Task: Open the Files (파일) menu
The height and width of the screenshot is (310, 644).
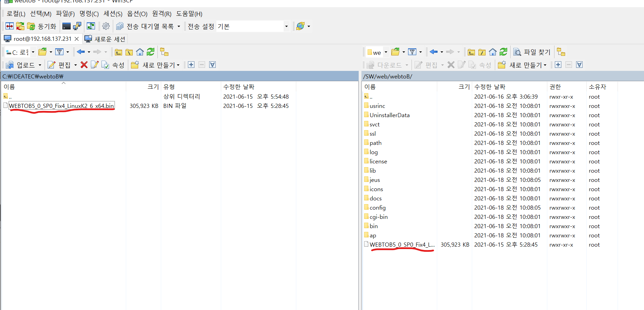Action: pos(65,14)
